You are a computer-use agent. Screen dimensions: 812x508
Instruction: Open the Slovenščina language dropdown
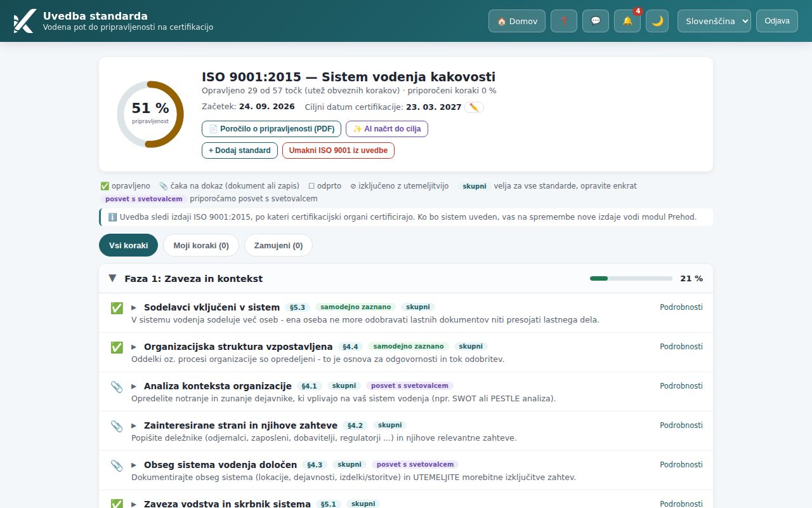[714, 21]
